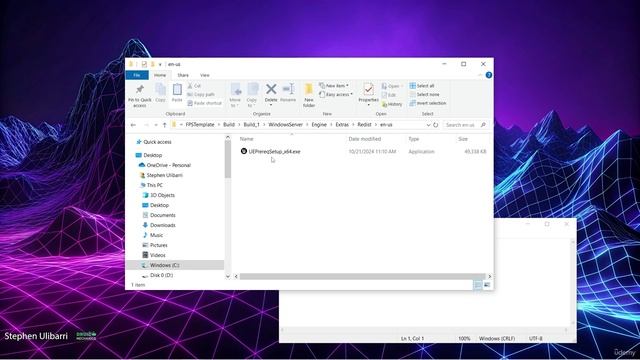Screen dimensions: 640x360
Task: Click Build_1 in breadcrumb path
Action: tap(251, 125)
